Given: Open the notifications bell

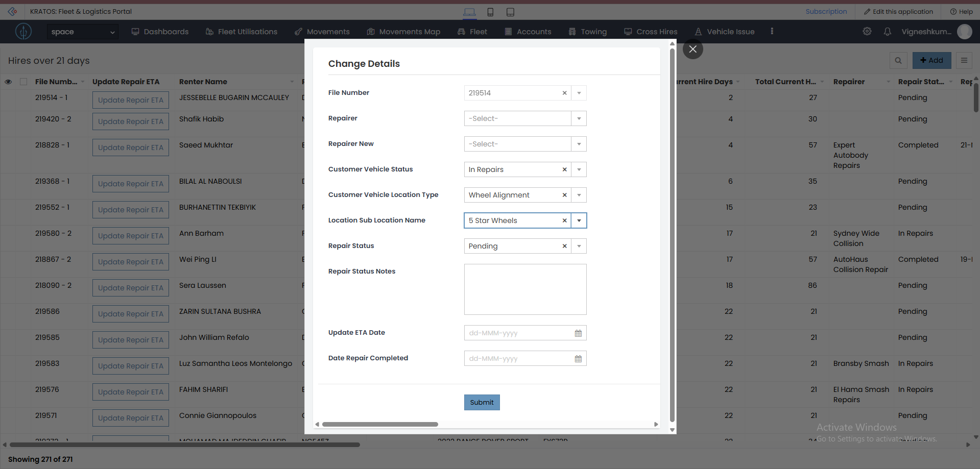Looking at the screenshot, I should (888, 32).
